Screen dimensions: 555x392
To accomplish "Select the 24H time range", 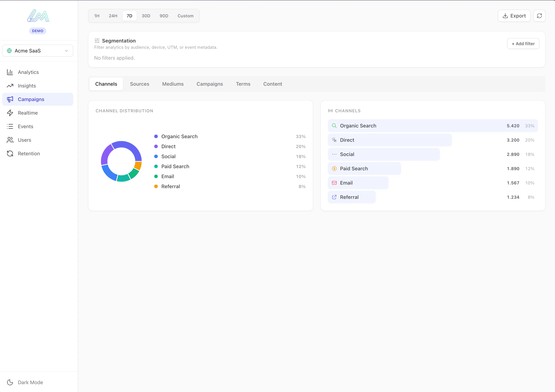I will [113, 16].
